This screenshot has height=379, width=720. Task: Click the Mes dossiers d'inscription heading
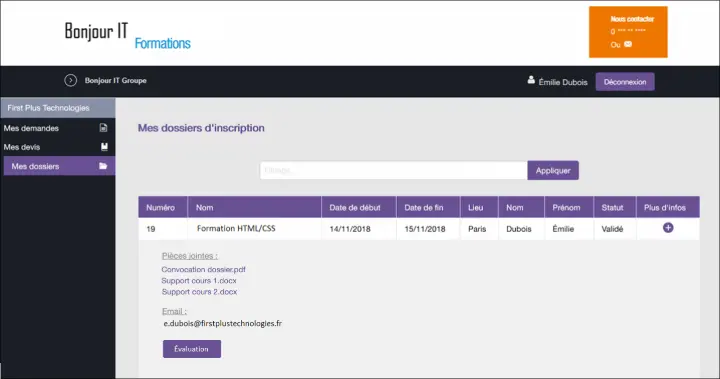201,128
